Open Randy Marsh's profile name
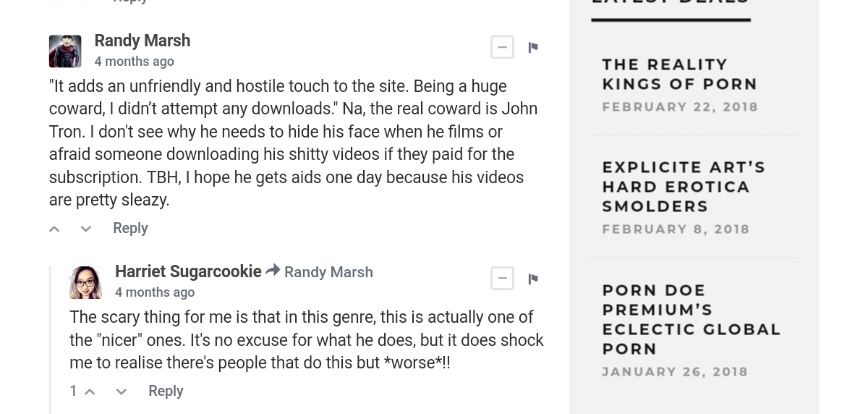Screen dimensions: 868x414 (142, 41)
